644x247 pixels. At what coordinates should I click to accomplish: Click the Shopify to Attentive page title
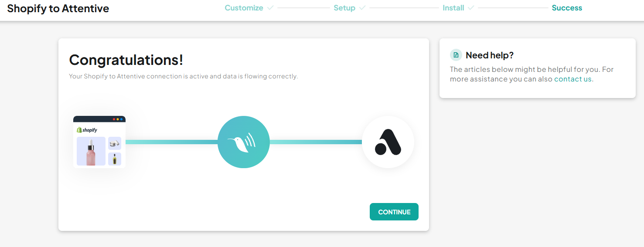pos(58,8)
